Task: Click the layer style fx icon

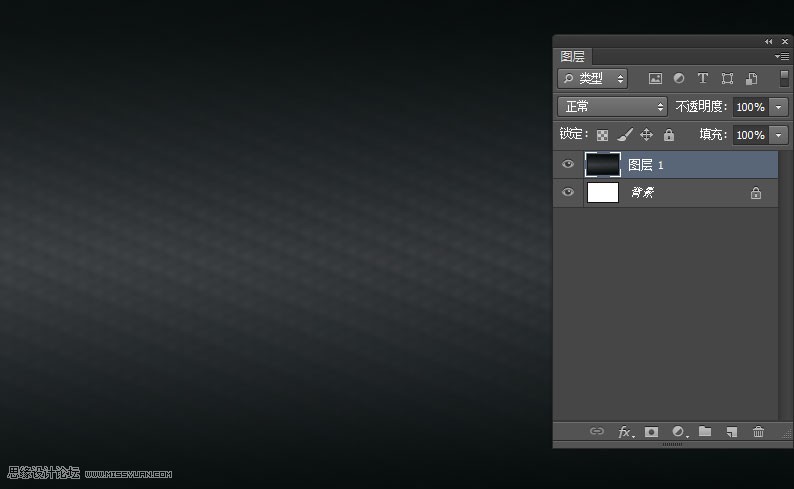Action: (x=625, y=432)
